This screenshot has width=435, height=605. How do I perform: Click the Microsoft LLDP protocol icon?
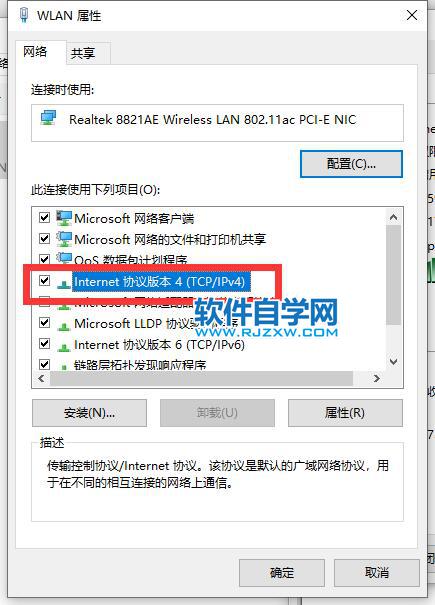(64, 326)
